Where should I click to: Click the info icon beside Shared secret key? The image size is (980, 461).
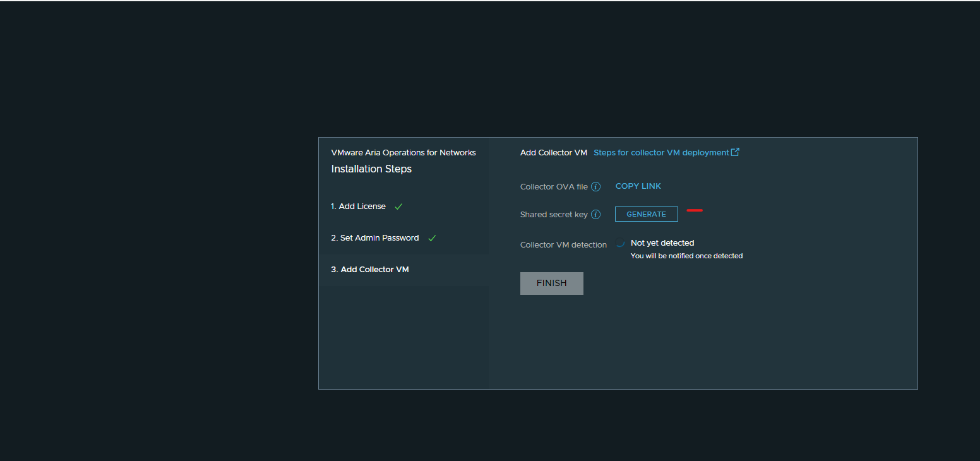coord(595,215)
